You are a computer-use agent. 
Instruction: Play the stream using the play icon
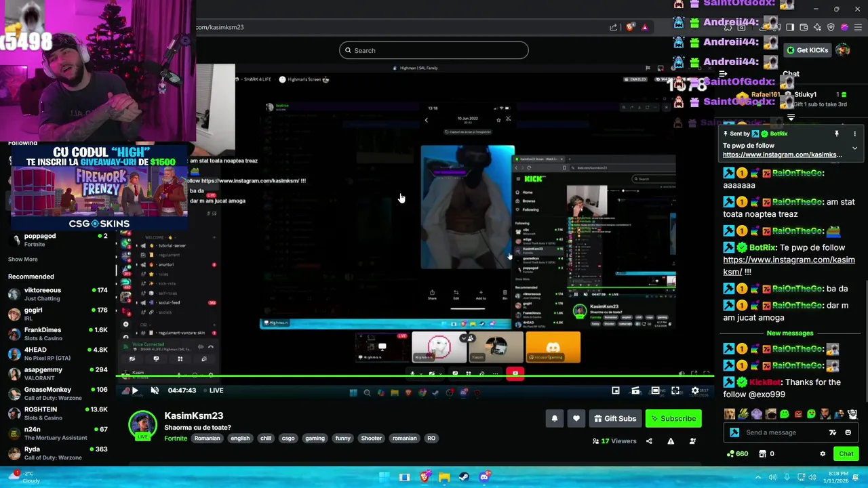[x=134, y=390]
